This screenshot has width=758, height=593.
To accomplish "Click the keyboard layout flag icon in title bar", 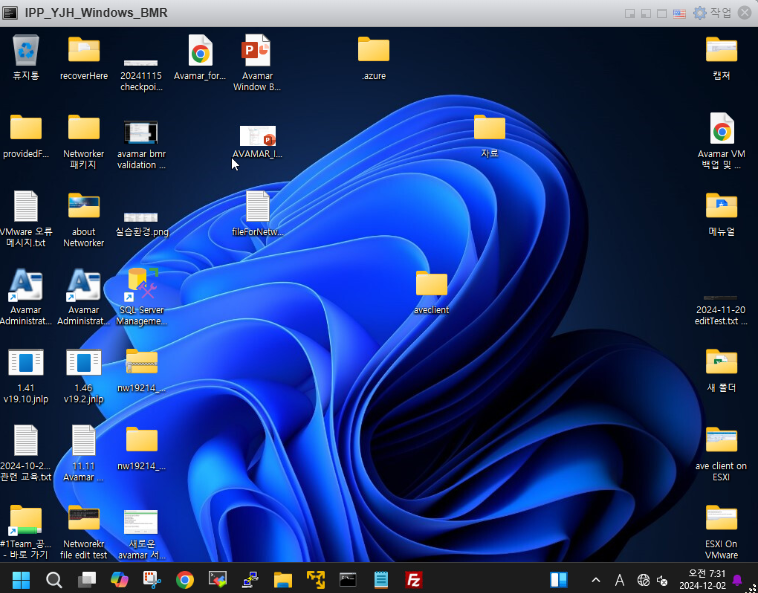I will [679, 13].
